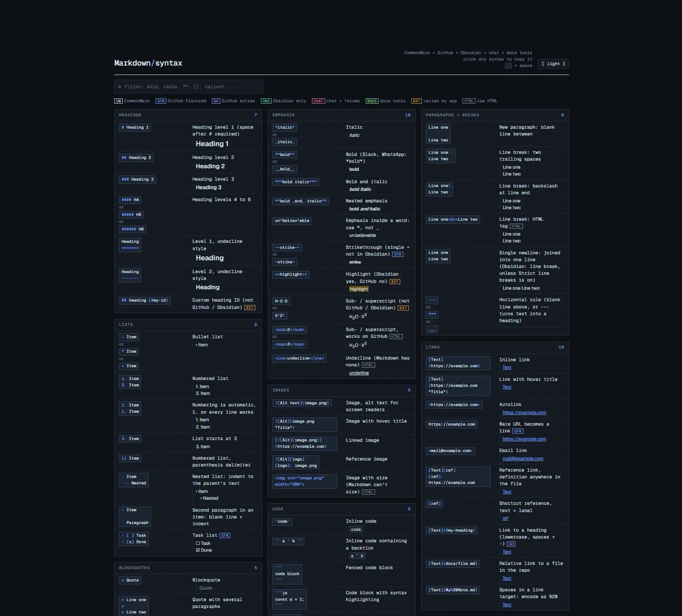This screenshot has width=682, height=616.
Task: Copy the '[Text](#my-heading)' syntax chip
Action: tap(451, 530)
